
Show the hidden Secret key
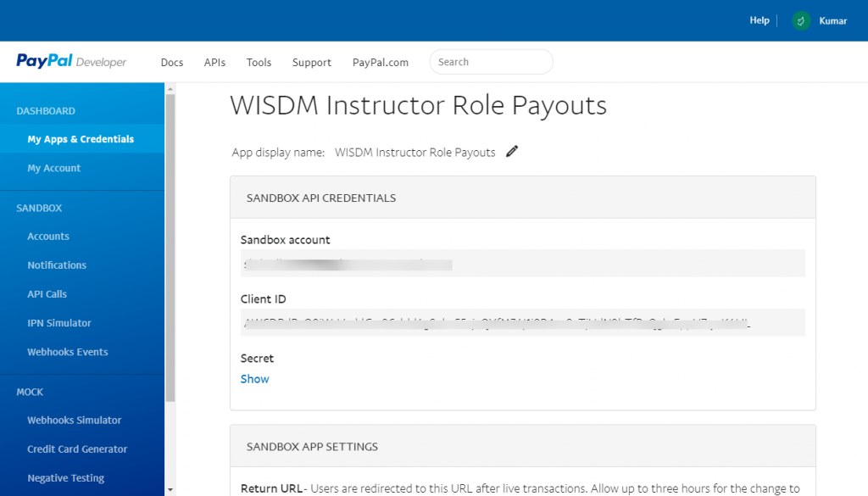coord(254,379)
